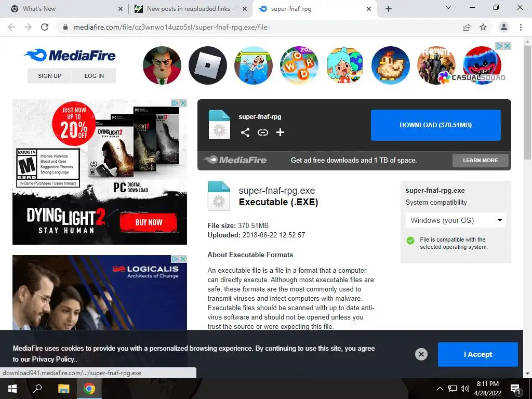Click the LOG IN button
This screenshot has width=532, height=399.
[x=95, y=76]
